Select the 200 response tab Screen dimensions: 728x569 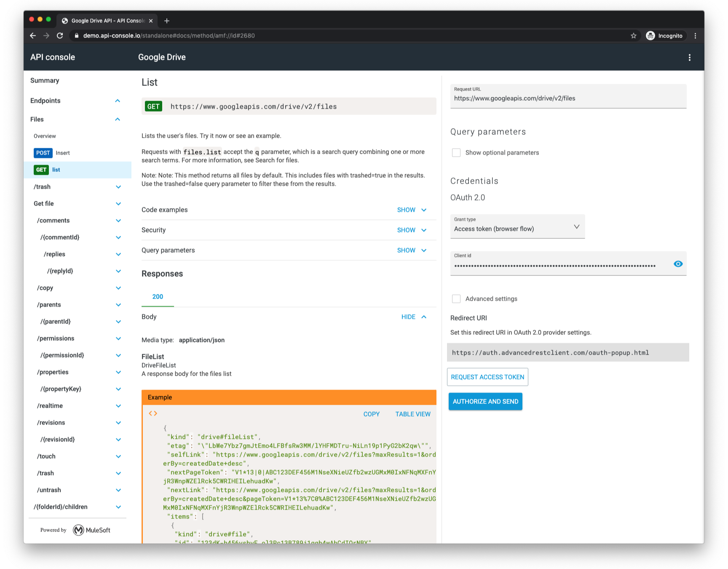tap(158, 297)
